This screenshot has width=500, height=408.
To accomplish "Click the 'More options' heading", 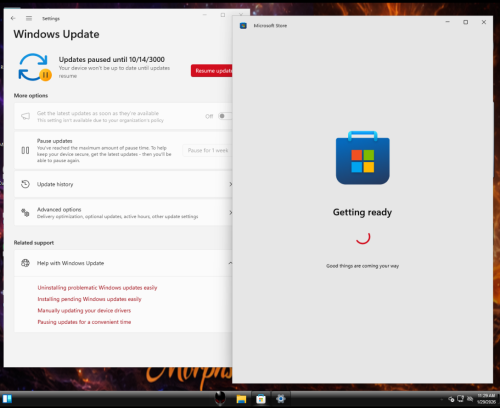I will pyautogui.click(x=31, y=95).
